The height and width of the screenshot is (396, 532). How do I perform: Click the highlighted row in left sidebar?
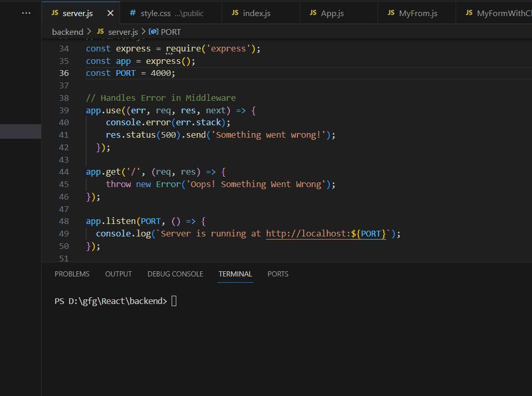coord(20,131)
